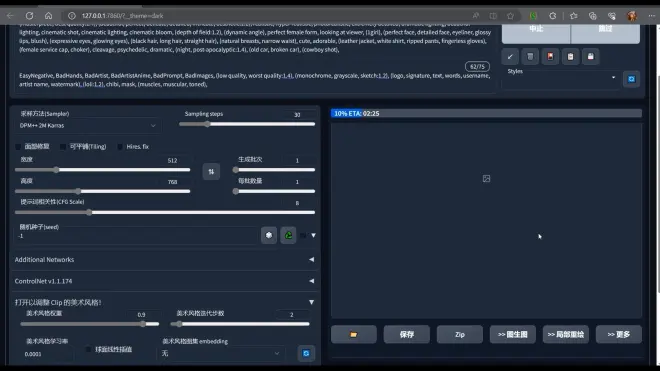Enable the Tiling checkbox
Screen dimensions: 660x371
63,147
